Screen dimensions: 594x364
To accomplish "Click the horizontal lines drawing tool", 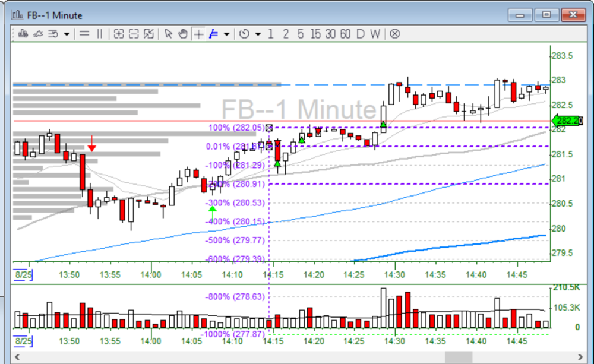I will 84,34.
